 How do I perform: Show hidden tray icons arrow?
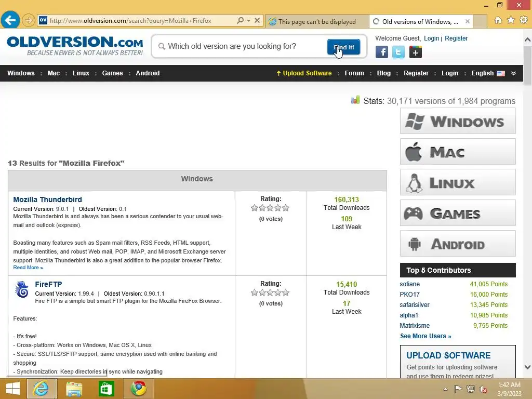(x=445, y=389)
